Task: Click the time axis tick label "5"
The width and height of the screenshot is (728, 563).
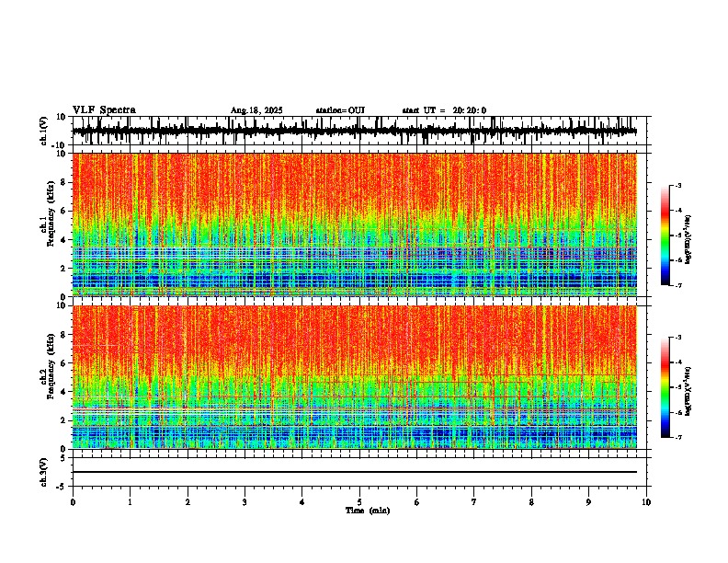Action: pos(359,502)
